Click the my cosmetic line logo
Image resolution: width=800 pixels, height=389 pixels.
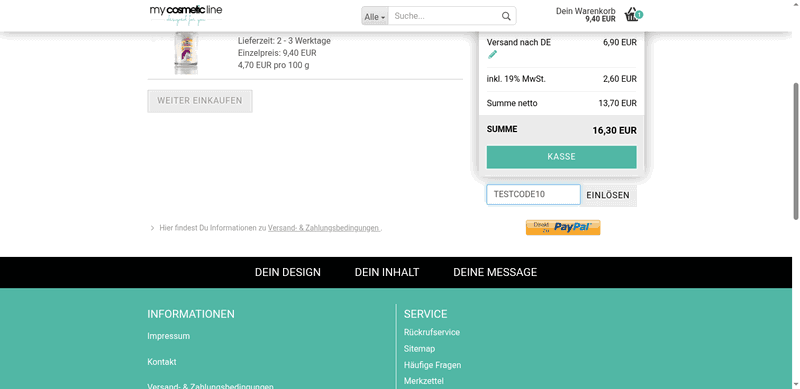(186, 15)
